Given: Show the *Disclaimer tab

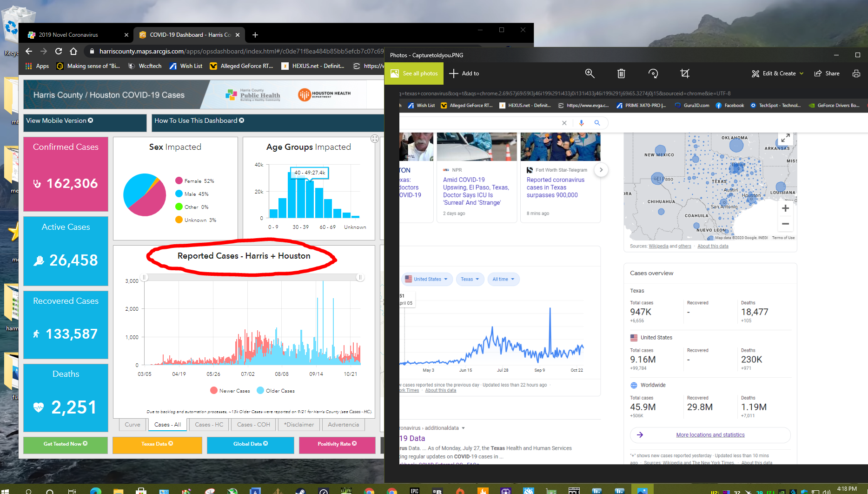Looking at the screenshot, I should [299, 425].
